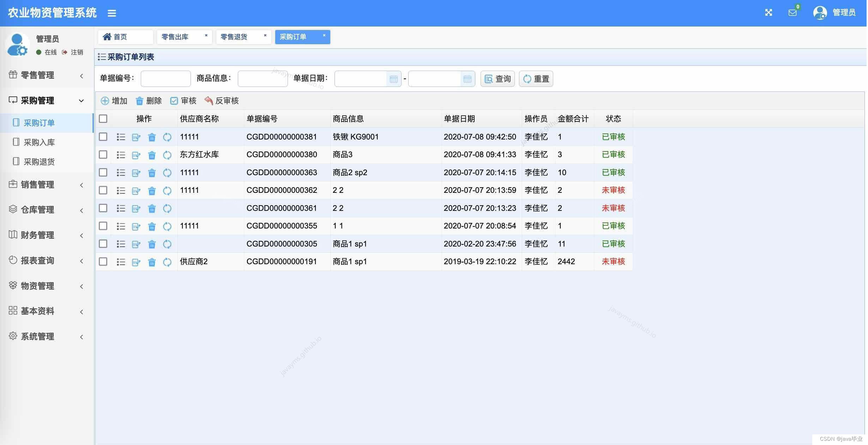
Task: Click the 增加 add toolbar button
Action: [114, 101]
